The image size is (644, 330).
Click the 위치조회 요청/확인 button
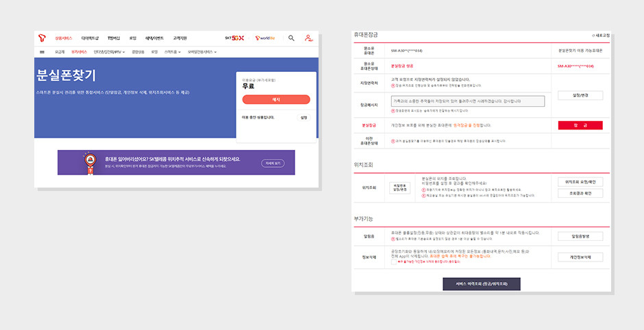pos(580,182)
